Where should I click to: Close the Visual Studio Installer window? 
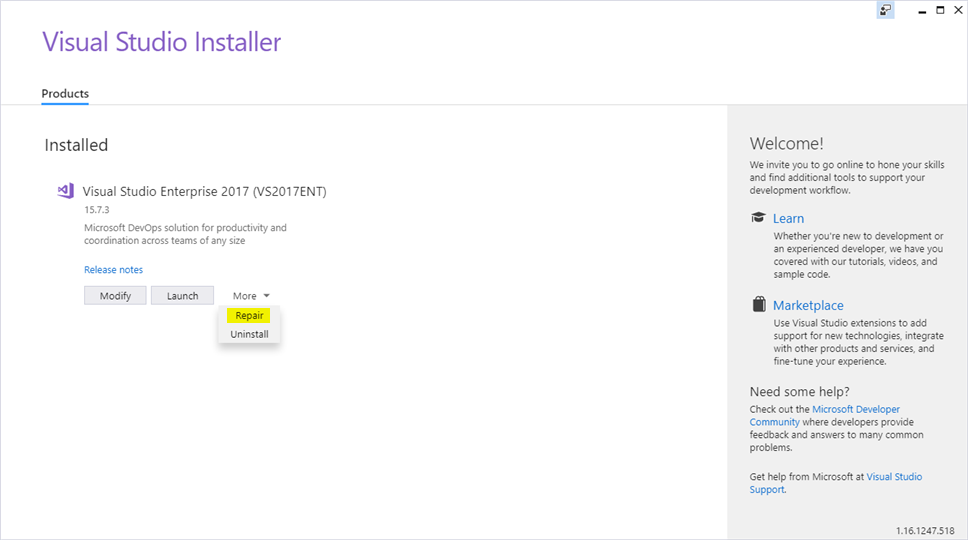point(959,10)
